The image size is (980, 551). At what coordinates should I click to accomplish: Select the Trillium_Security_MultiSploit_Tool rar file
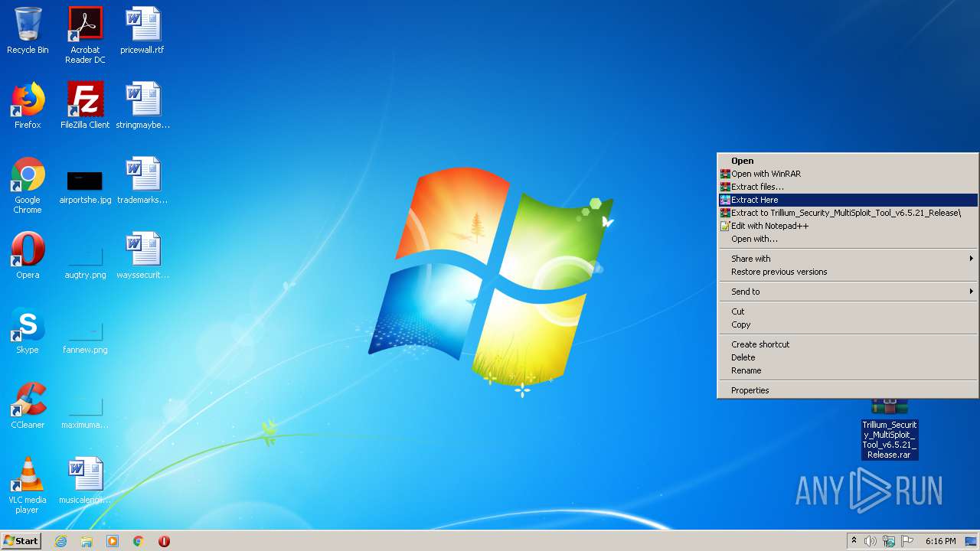[x=889, y=430]
